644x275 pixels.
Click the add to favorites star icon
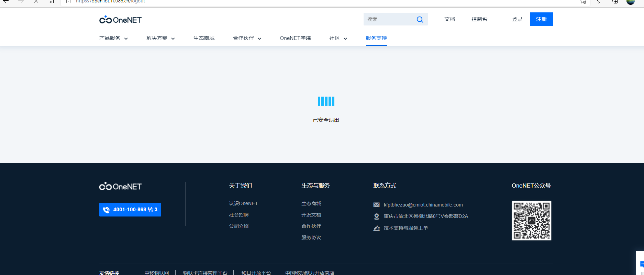(x=583, y=2)
